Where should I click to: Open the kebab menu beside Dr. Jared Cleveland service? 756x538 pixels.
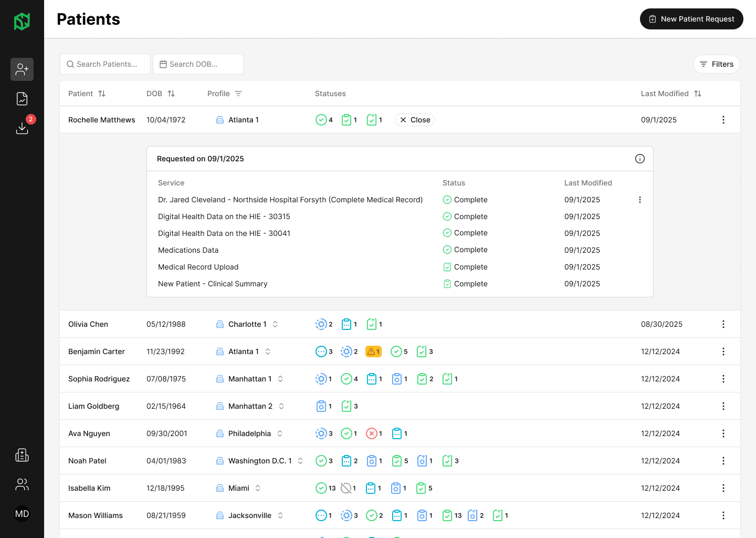[639, 200]
